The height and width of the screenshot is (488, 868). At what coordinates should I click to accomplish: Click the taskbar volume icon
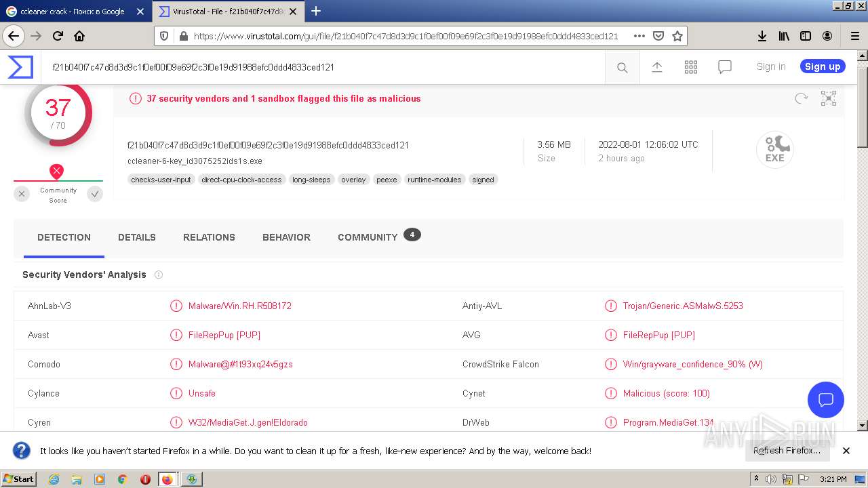771,479
